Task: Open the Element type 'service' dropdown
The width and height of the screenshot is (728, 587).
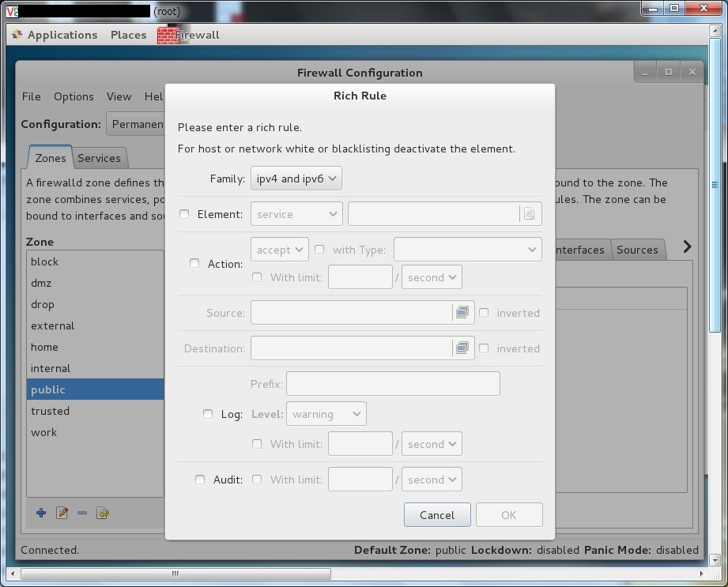Action: point(296,214)
